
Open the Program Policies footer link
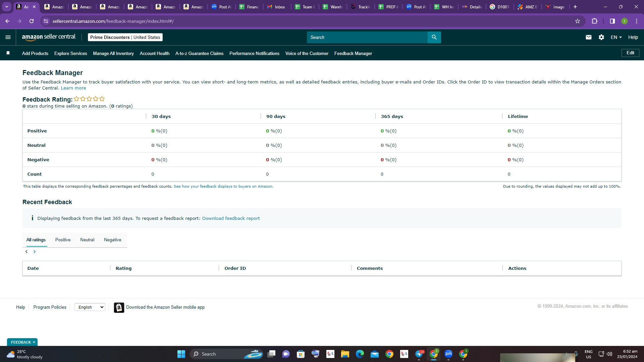click(x=50, y=307)
